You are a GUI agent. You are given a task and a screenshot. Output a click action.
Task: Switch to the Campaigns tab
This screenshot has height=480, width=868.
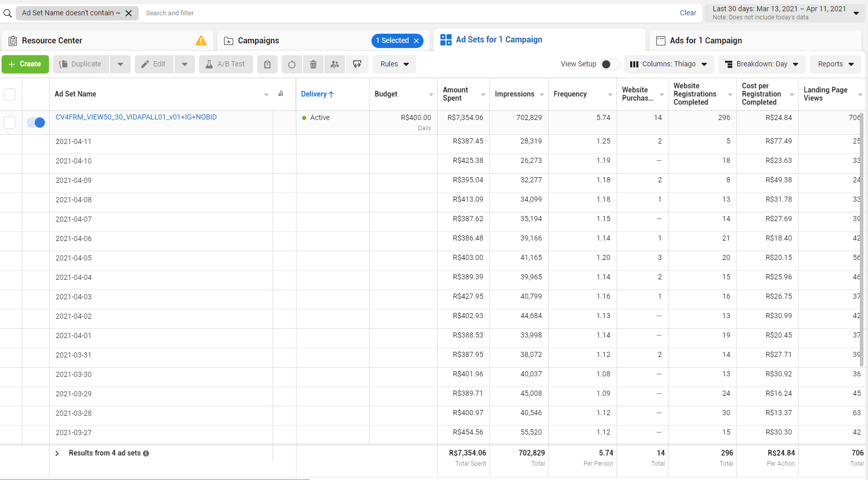click(258, 41)
